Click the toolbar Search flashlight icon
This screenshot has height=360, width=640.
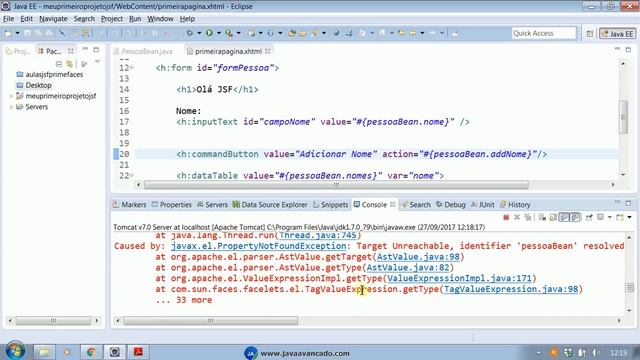point(314,33)
